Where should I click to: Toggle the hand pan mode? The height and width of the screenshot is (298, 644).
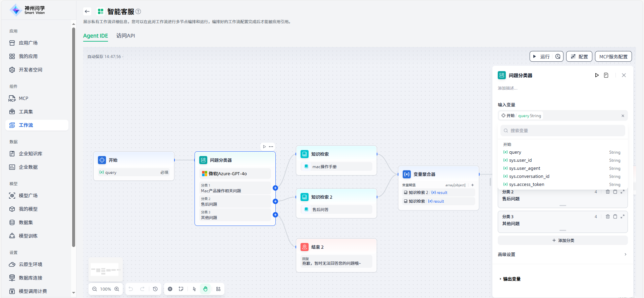(x=205, y=289)
